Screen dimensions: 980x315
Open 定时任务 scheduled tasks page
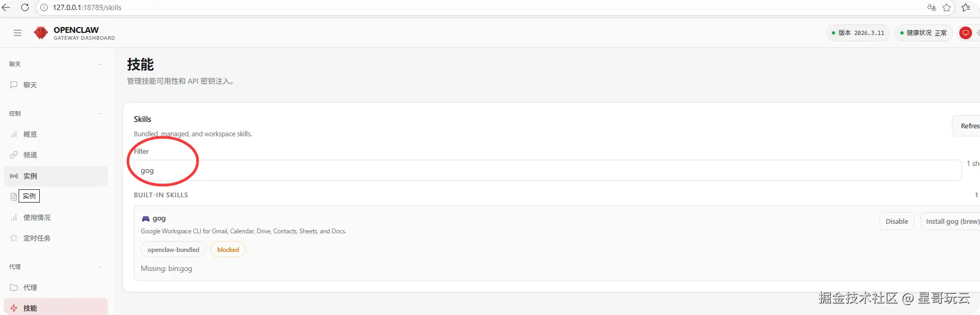pyautogui.click(x=37, y=238)
